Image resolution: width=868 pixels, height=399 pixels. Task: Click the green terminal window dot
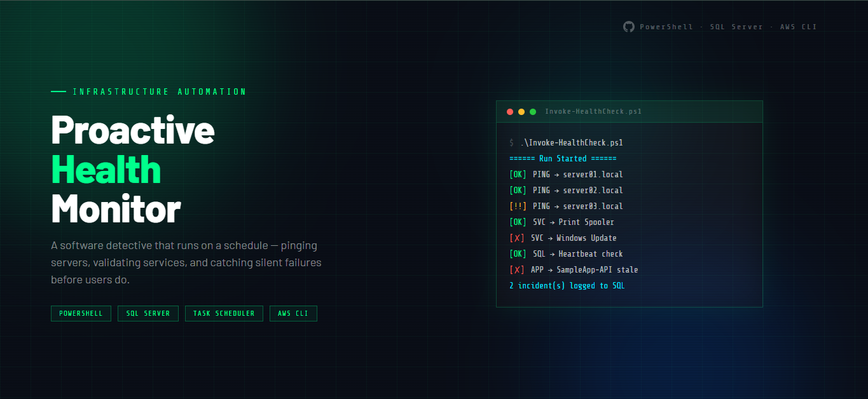(533, 112)
